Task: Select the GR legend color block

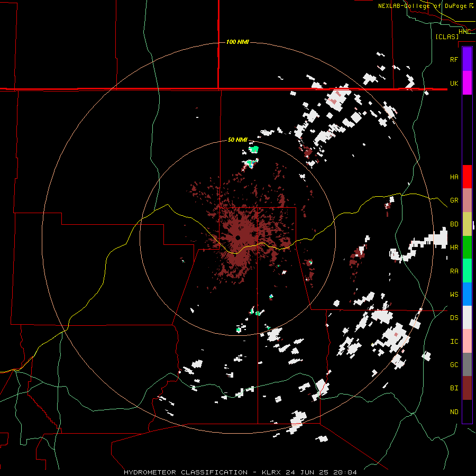Action: (467, 200)
